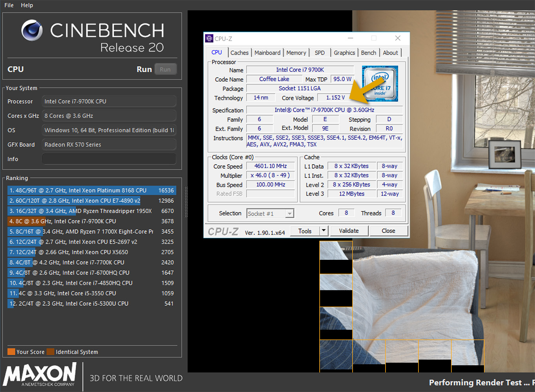The image size is (535, 392).
Task: Select ranking row Intel Core i7-7700K CPU
Action: [x=91, y=262]
